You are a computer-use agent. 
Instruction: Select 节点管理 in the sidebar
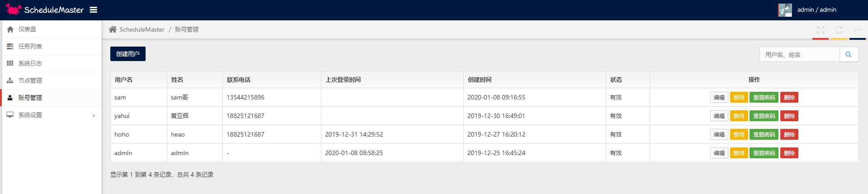[x=30, y=80]
